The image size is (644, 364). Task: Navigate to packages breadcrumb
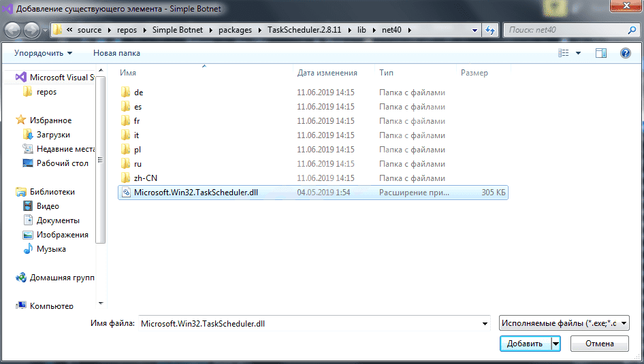[x=236, y=30]
